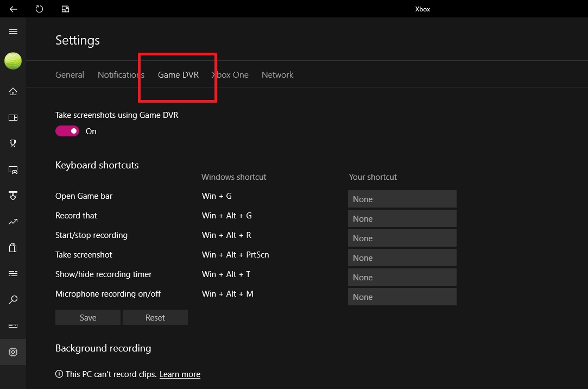Open Trending arrow icon in sidebar
This screenshot has width=588, height=389.
13,222
